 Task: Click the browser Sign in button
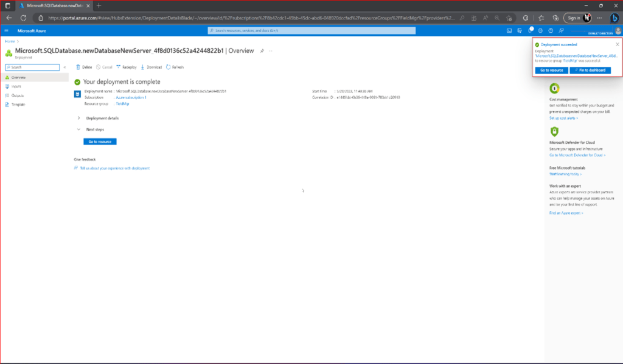click(577, 18)
